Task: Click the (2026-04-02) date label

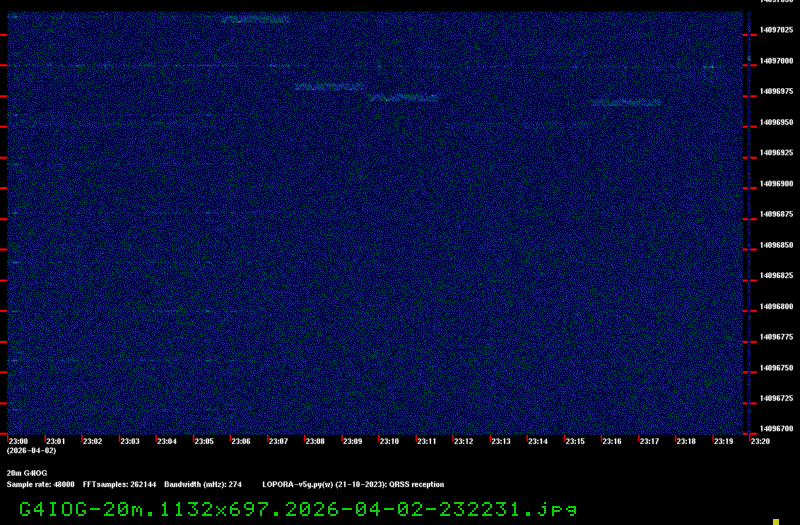Action: 29,451
